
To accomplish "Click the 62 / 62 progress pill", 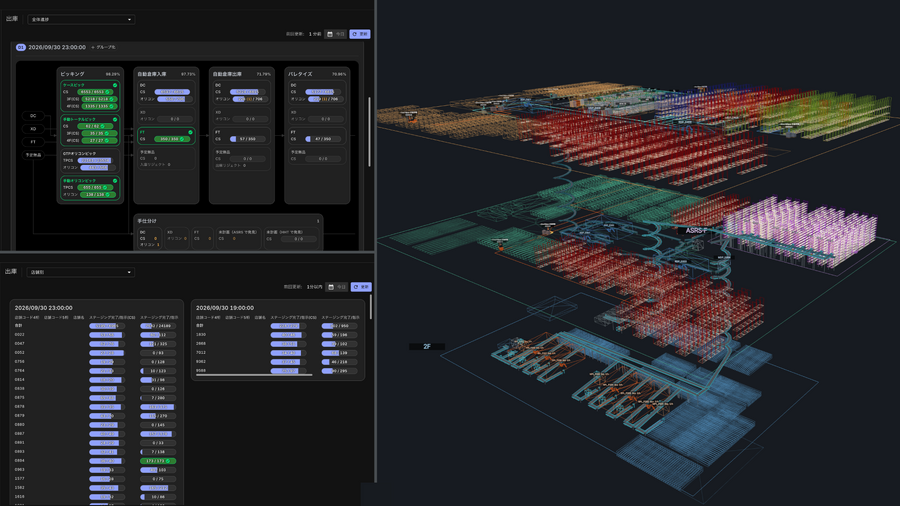I will pos(95,126).
